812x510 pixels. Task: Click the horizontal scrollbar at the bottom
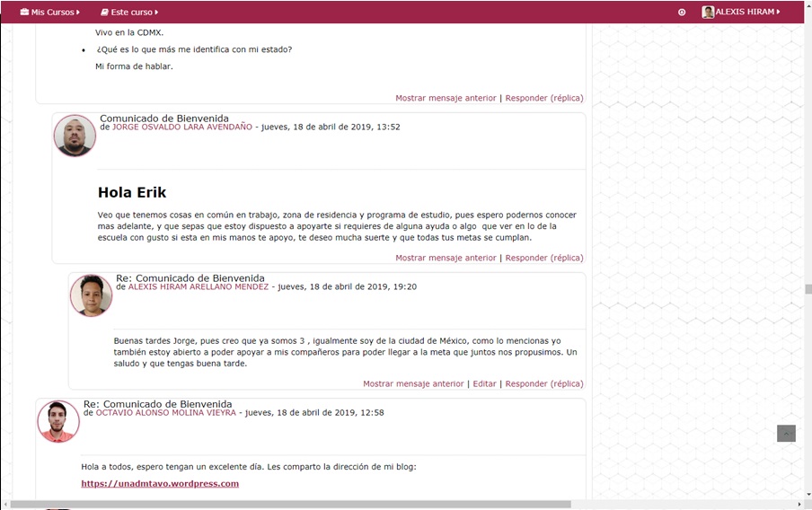(290, 505)
